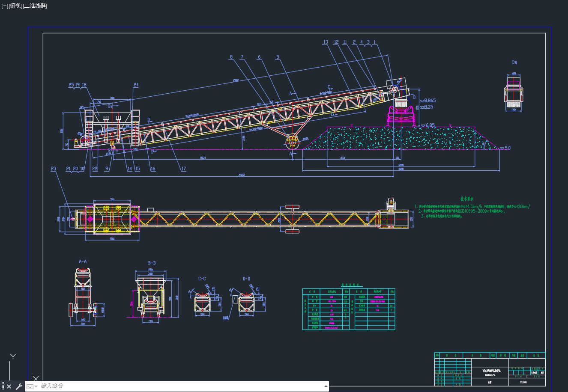Grab the command line dotted grip handle
This screenshot has width=568, height=392.
3,386
